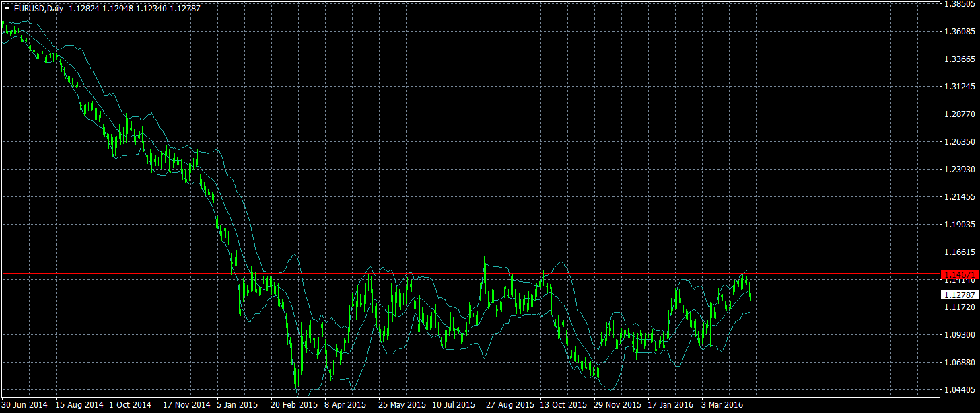Click the white triangle beside EURUSD,Daily
The image size is (980, 413).
[x=7, y=8]
